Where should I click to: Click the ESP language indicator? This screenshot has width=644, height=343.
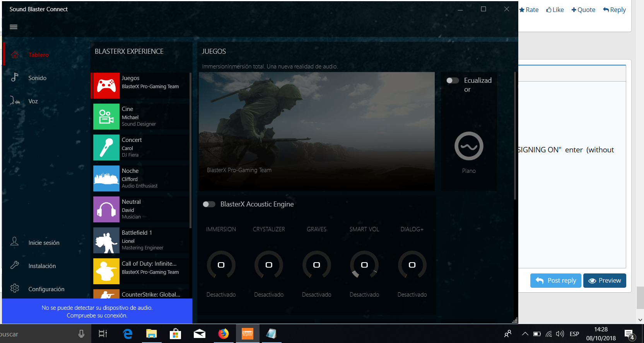point(574,334)
